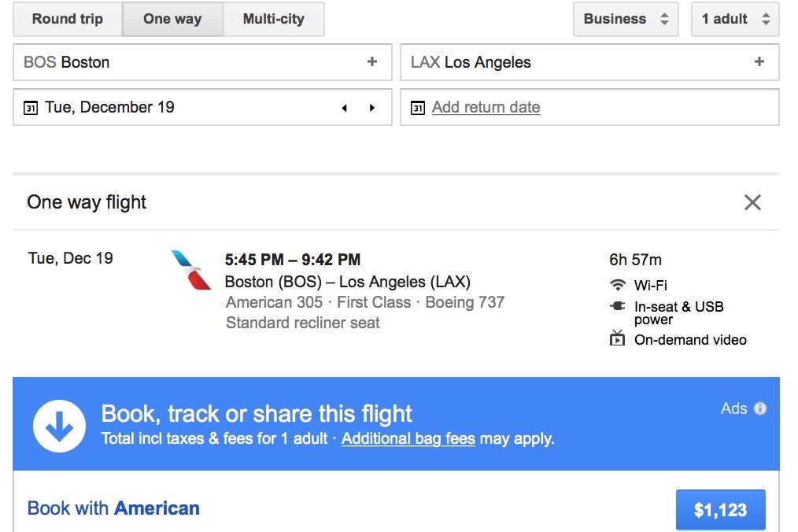Viewport: 798px width, 532px height.
Task: Click the BOS Boston origin field
Action: point(189,62)
